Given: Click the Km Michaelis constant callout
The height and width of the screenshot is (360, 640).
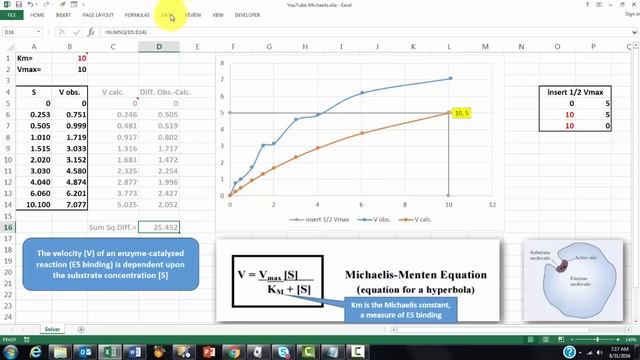Looking at the screenshot, I should pos(400,310).
